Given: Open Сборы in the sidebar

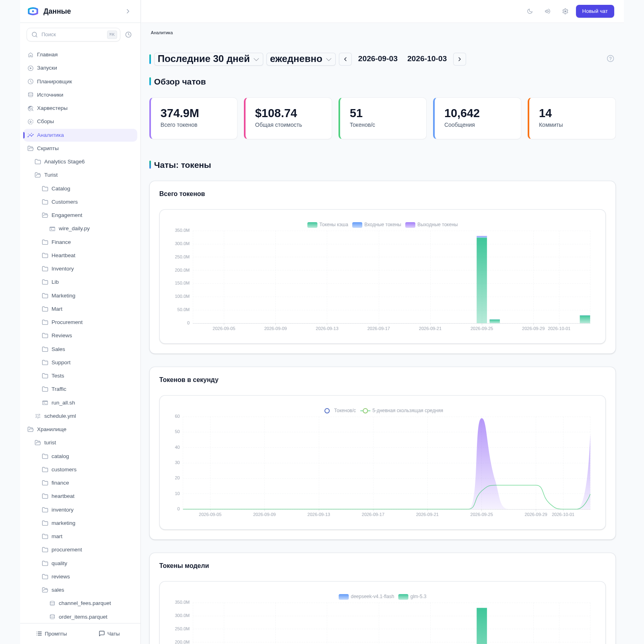Looking at the screenshot, I should click(80, 122).
